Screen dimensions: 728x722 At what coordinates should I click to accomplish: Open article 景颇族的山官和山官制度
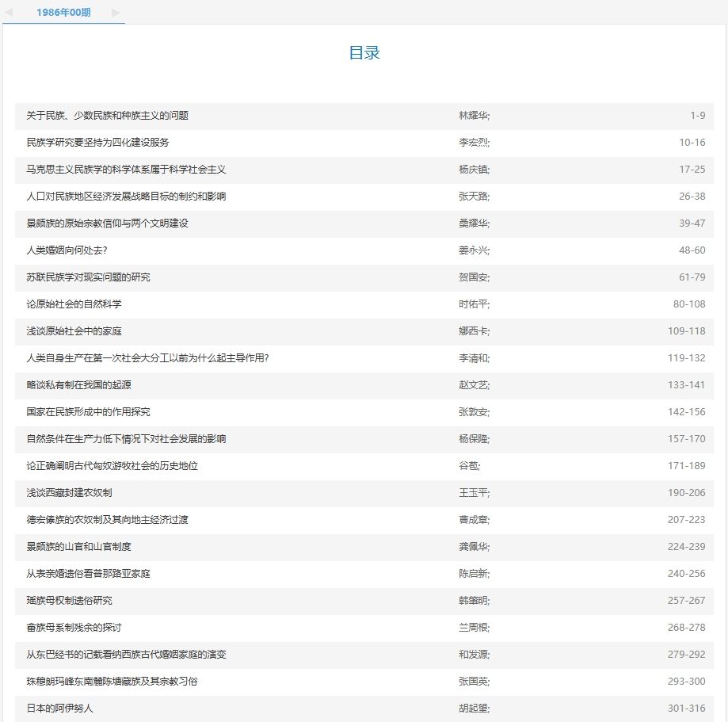pyautogui.click(x=78, y=546)
